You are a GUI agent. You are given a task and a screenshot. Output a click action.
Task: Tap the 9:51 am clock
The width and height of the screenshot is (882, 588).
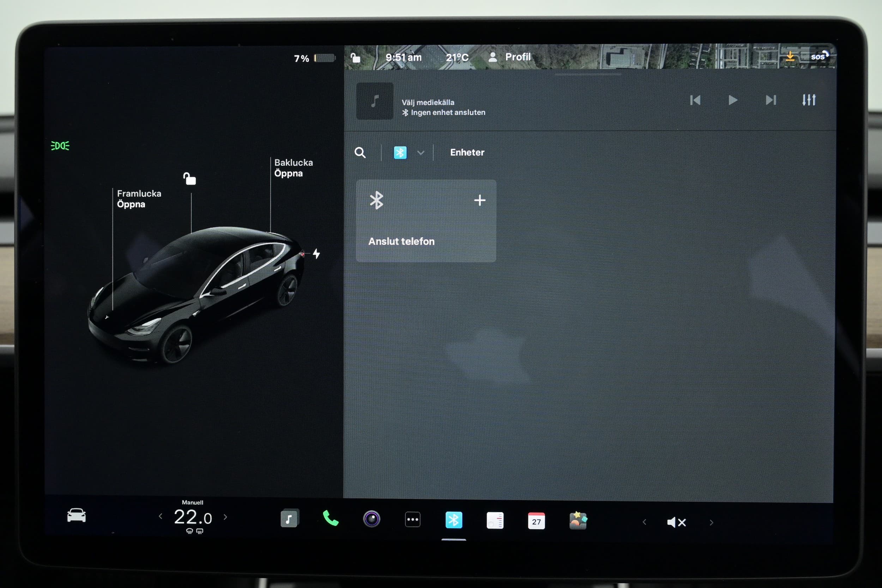(x=404, y=57)
